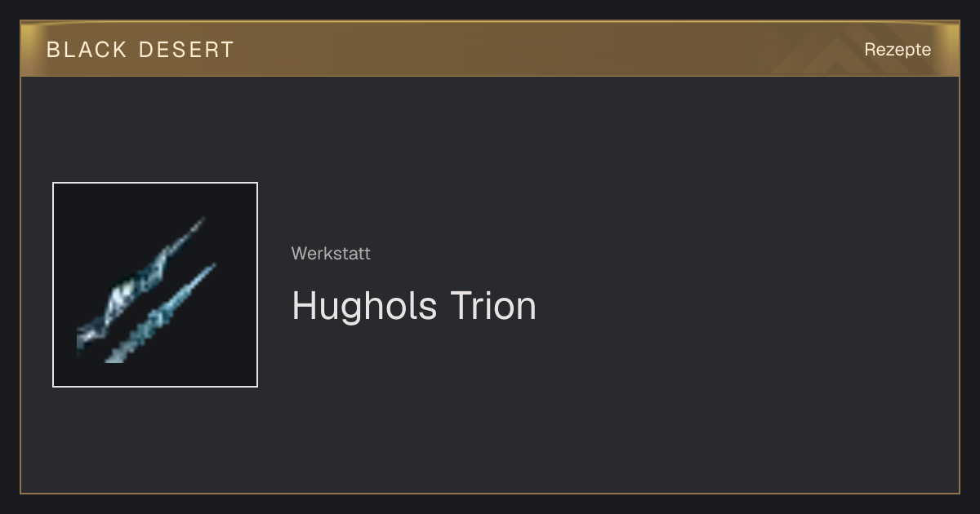Select the upper crystal spear in the icon
Screen dimensions: 980x514
[140, 282]
